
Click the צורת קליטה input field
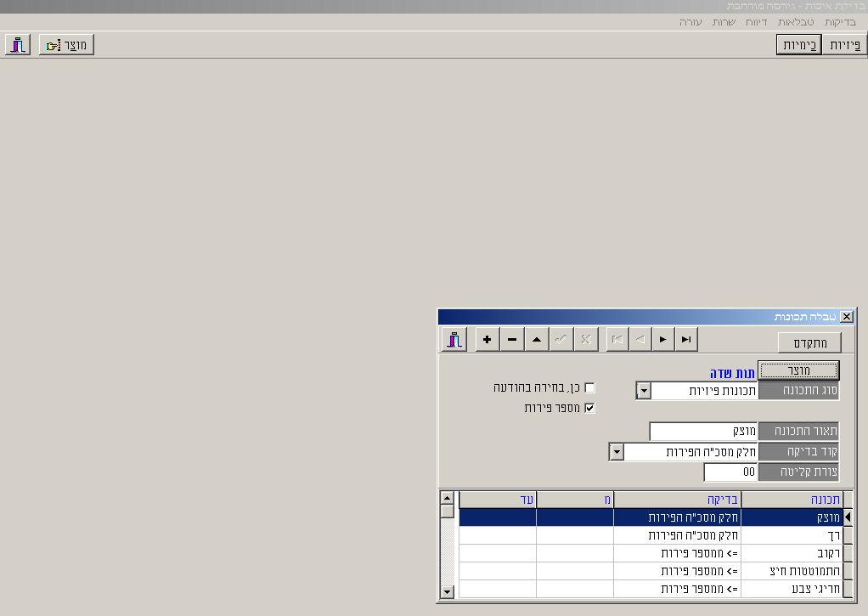coord(730,472)
